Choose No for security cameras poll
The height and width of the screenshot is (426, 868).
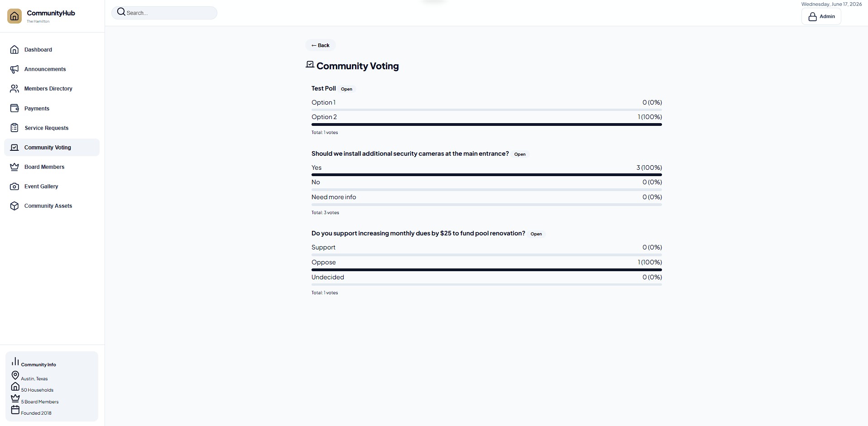tap(316, 182)
